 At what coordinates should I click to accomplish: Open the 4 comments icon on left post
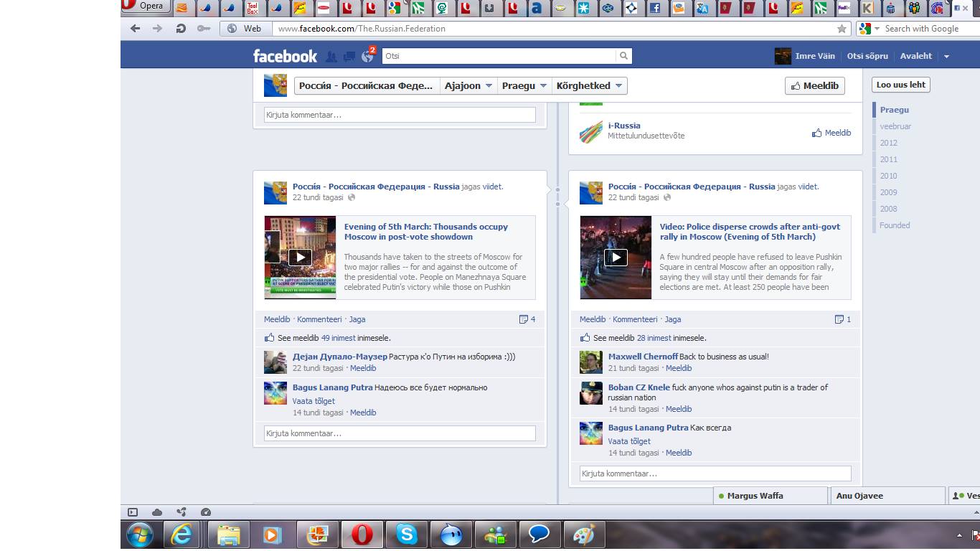coord(527,319)
